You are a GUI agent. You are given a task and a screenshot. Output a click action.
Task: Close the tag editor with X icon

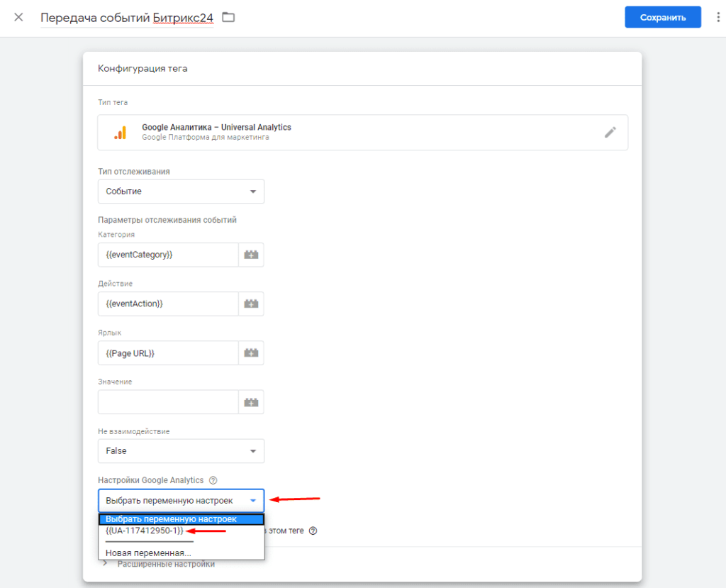tap(18, 18)
